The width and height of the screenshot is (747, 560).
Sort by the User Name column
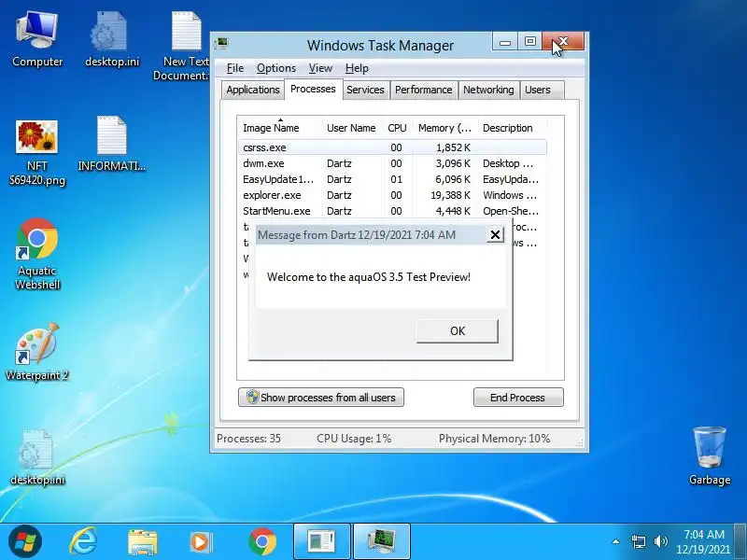tap(352, 128)
